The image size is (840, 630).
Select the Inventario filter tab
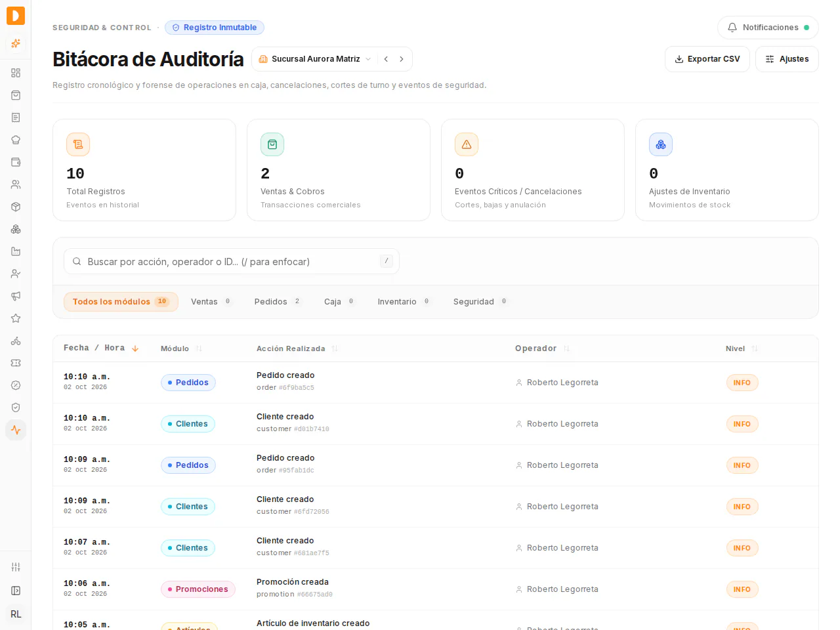404,302
